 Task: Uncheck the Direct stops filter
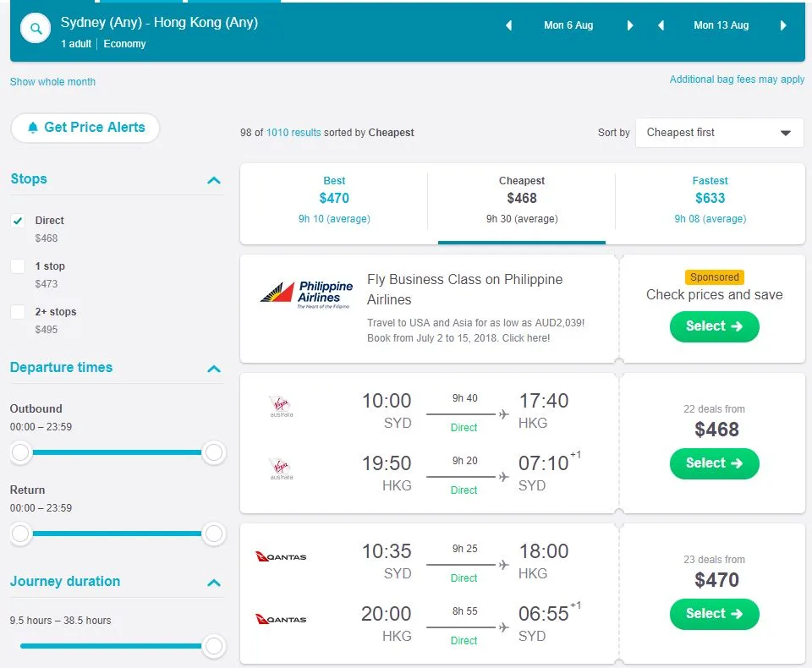18,221
